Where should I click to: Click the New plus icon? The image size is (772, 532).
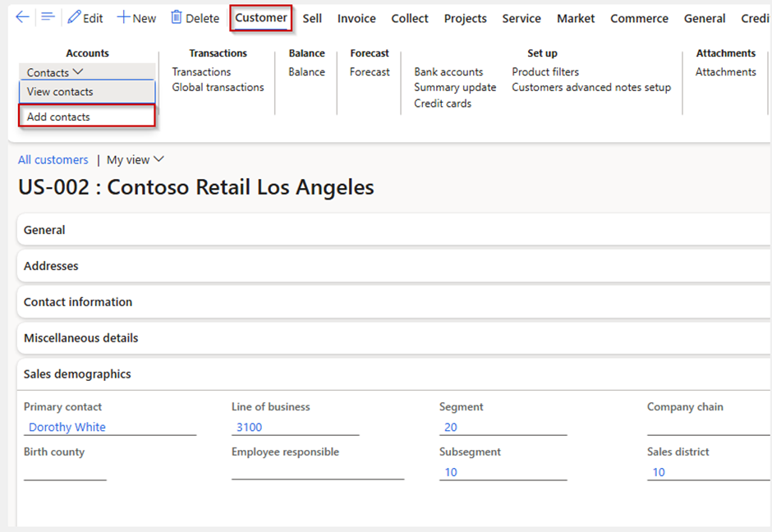click(x=123, y=17)
